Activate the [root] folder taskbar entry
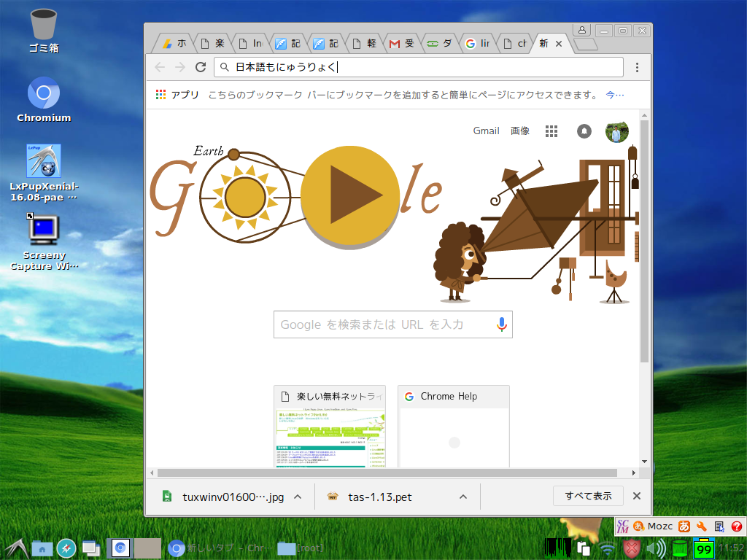 click(x=301, y=548)
